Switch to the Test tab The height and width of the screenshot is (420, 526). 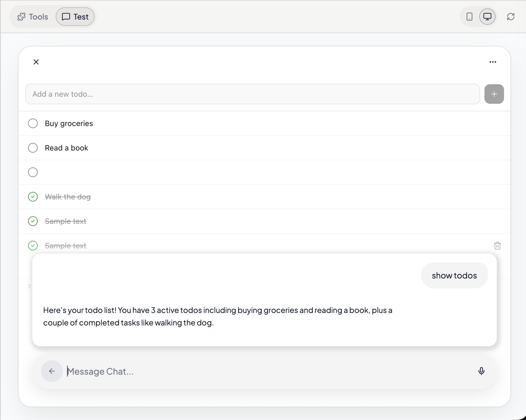pyautogui.click(x=75, y=17)
